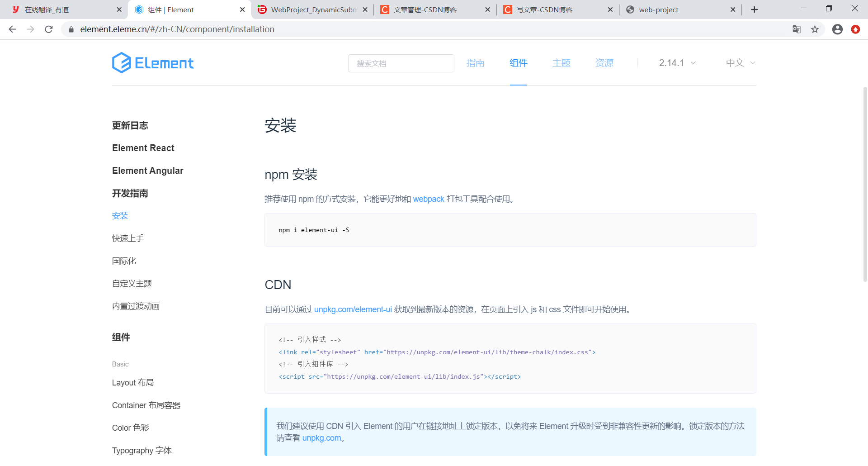
Task: Open 更新日志 in sidebar
Action: [130, 125]
